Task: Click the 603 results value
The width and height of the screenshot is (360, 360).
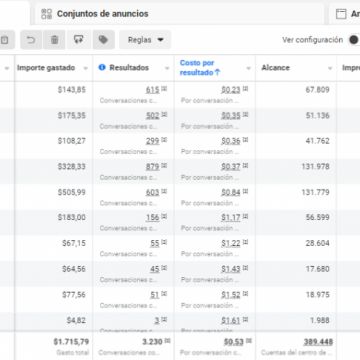Action: [x=152, y=192]
